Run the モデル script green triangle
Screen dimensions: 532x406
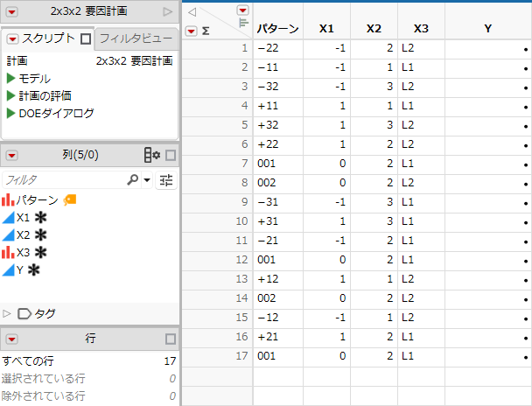pos(10,79)
